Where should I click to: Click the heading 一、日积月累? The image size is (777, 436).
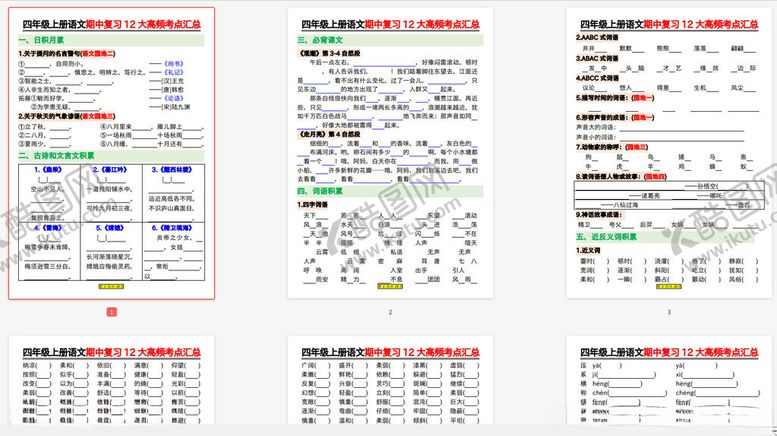pos(41,40)
